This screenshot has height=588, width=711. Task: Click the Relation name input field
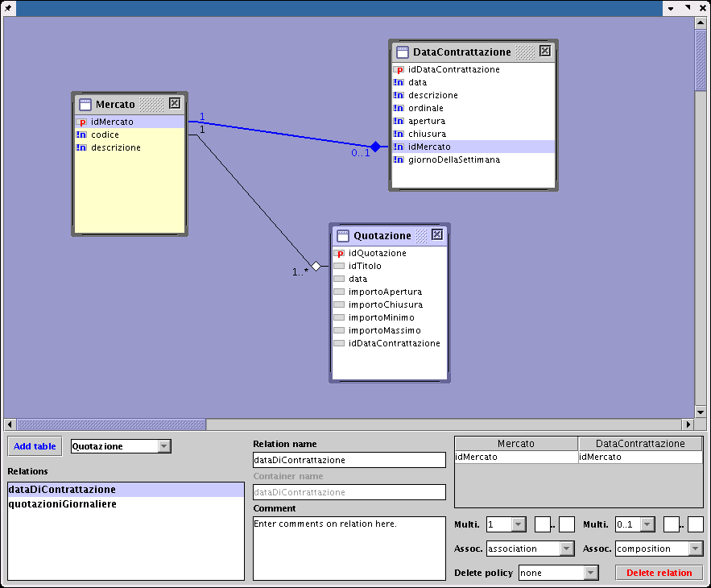(x=349, y=460)
